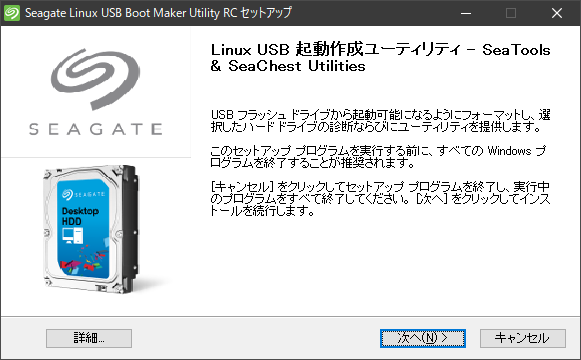Minimize the setup window
Screen dimensions: 581x360
pyautogui.click(x=466, y=13)
